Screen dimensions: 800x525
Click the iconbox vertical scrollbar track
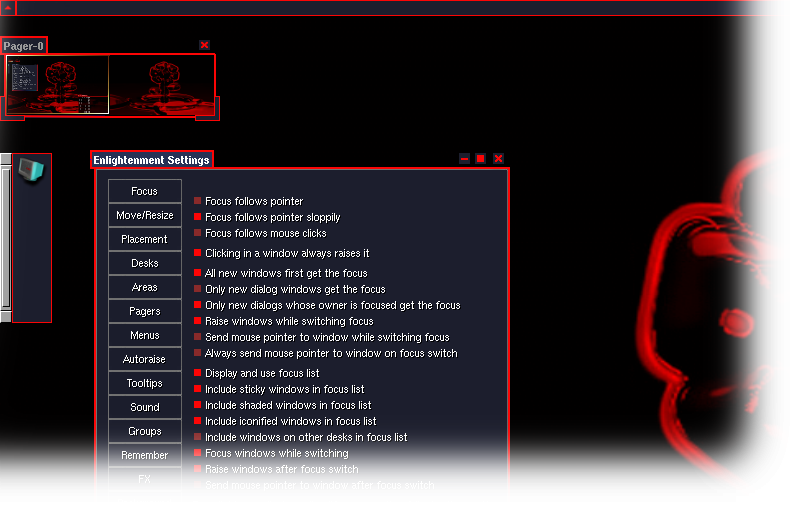[6, 238]
